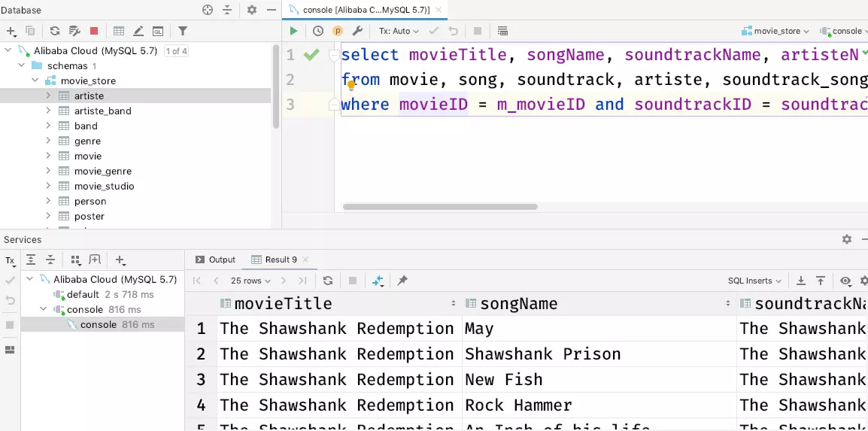Image resolution: width=868 pixels, height=431 pixels.
Task: Expand the artiste_band table node
Action: click(48, 111)
